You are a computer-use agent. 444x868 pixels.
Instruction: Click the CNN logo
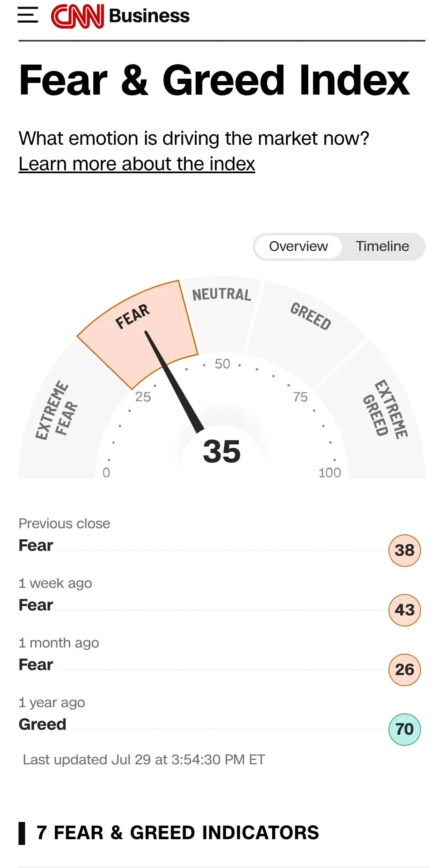point(77,16)
